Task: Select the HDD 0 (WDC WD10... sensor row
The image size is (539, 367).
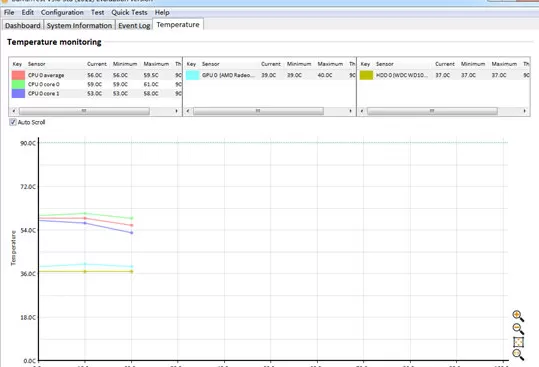Action: point(444,75)
